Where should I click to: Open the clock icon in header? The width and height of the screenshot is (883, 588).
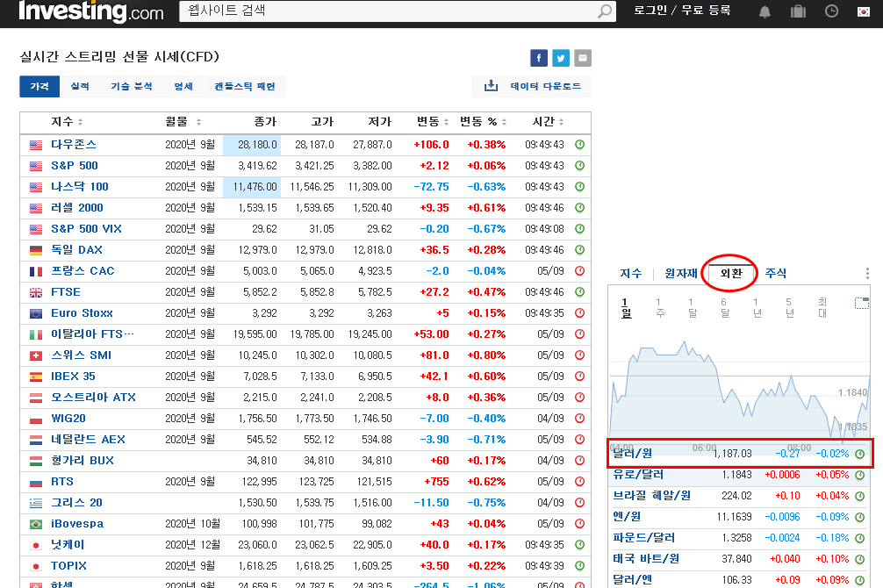point(831,11)
